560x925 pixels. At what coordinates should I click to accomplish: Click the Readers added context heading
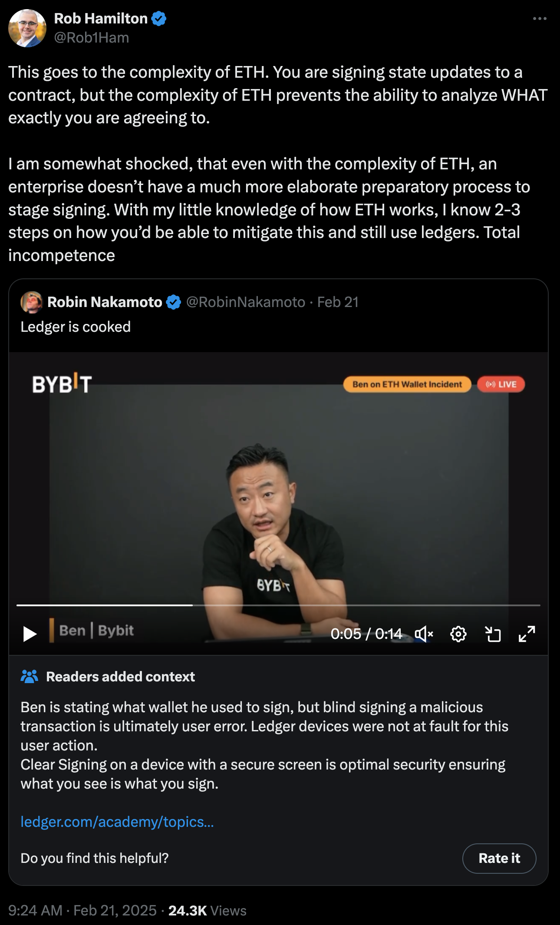click(x=120, y=677)
